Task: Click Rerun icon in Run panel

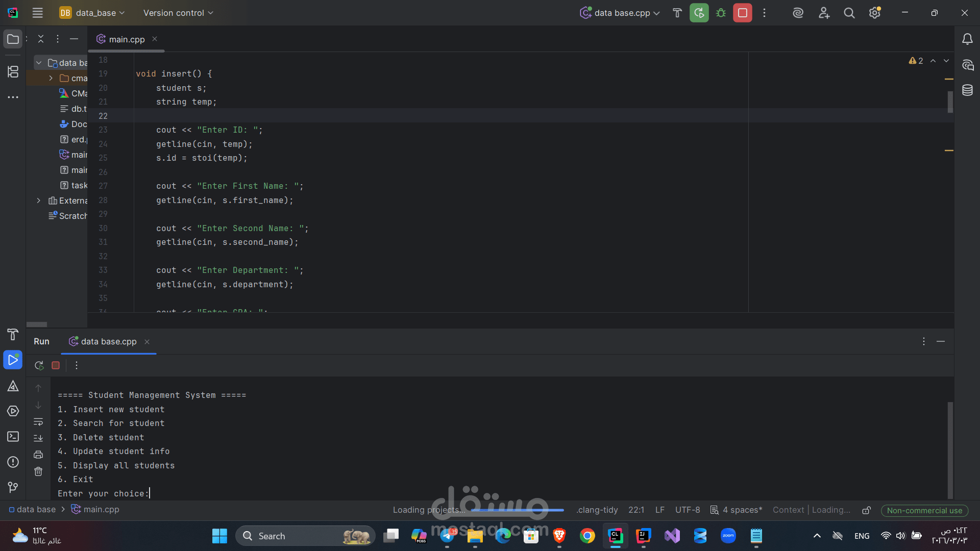Action: pos(39,365)
